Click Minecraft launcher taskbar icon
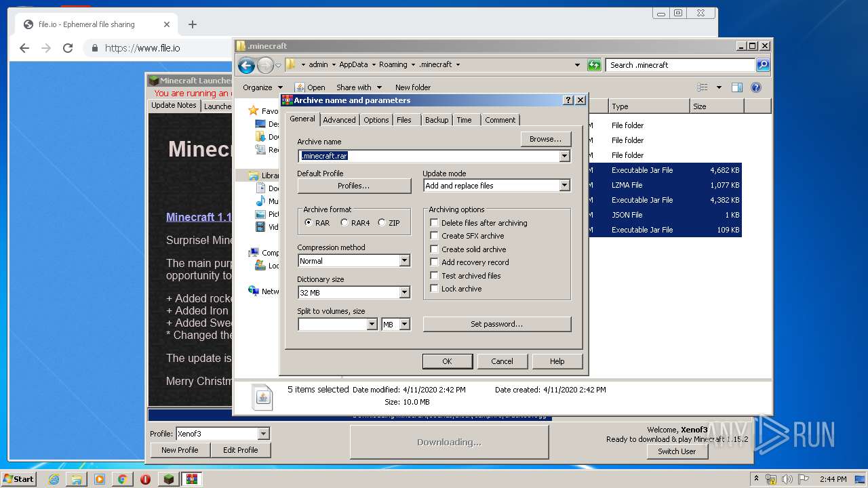 pos(168,479)
